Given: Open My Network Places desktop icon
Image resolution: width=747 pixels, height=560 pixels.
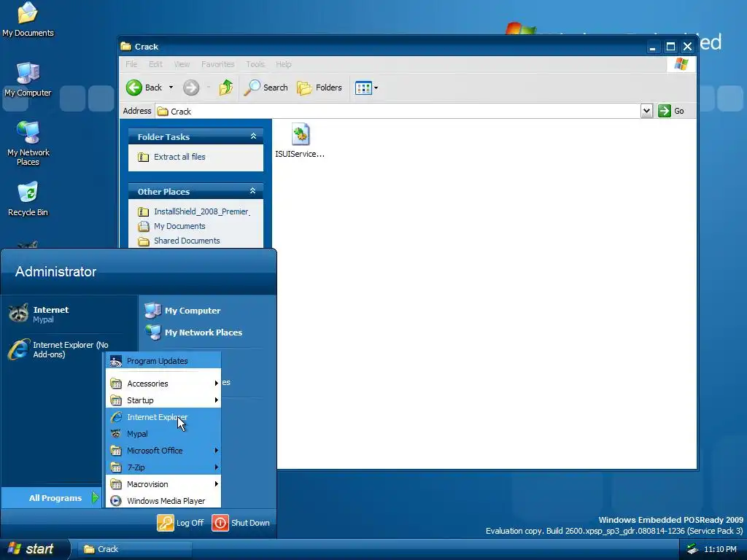Looking at the screenshot, I should point(28,143).
